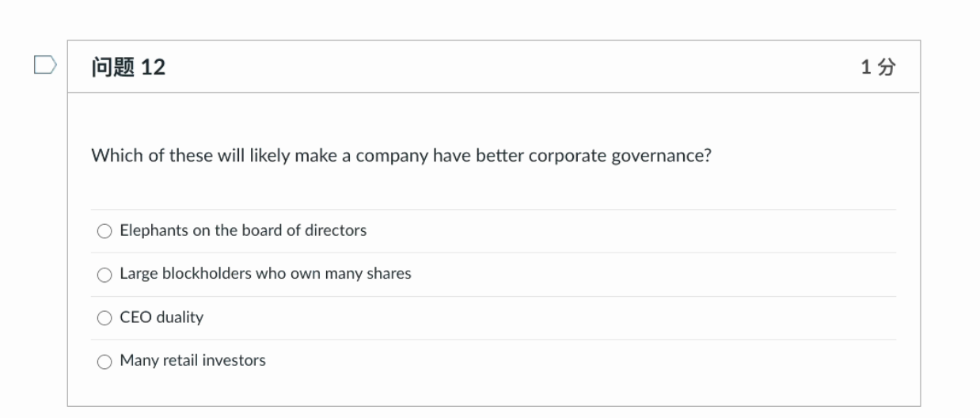Image resolution: width=980 pixels, height=418 pixels.
Task: Click the '1 分' points label
Action: click(x=878, y=67)
